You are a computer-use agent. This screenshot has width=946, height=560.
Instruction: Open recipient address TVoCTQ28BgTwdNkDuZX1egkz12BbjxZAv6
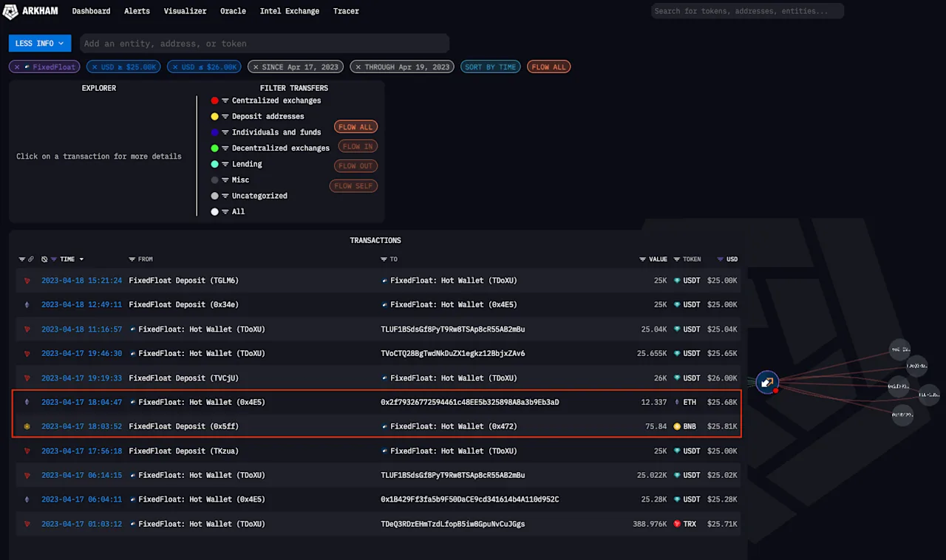pyautogui.click(x=453, y=354)
